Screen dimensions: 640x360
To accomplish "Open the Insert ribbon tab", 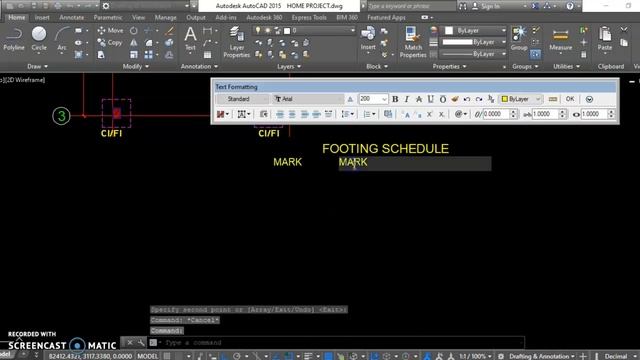I will pyautogui.click(x=42, y=18).
